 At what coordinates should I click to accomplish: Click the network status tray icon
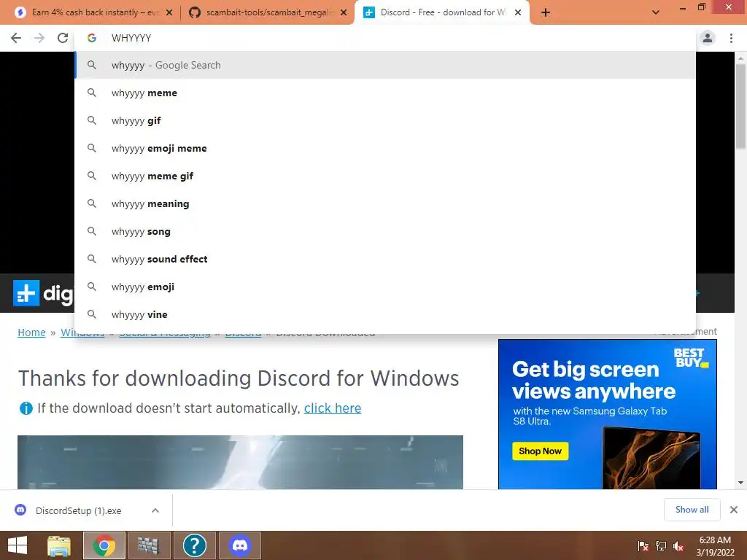coord(661,546)
